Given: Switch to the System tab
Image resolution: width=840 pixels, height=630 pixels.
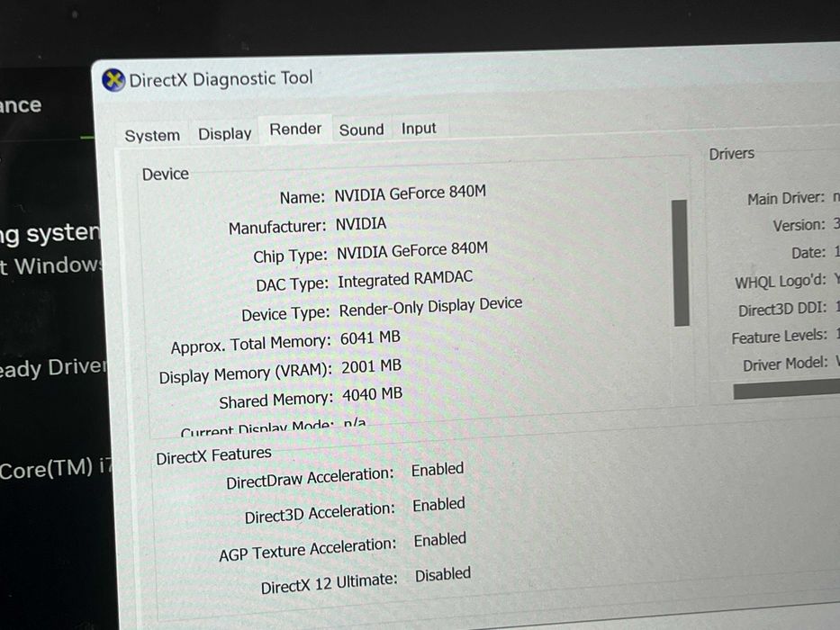Looking at the screenshot, I should tap(152, 136).
